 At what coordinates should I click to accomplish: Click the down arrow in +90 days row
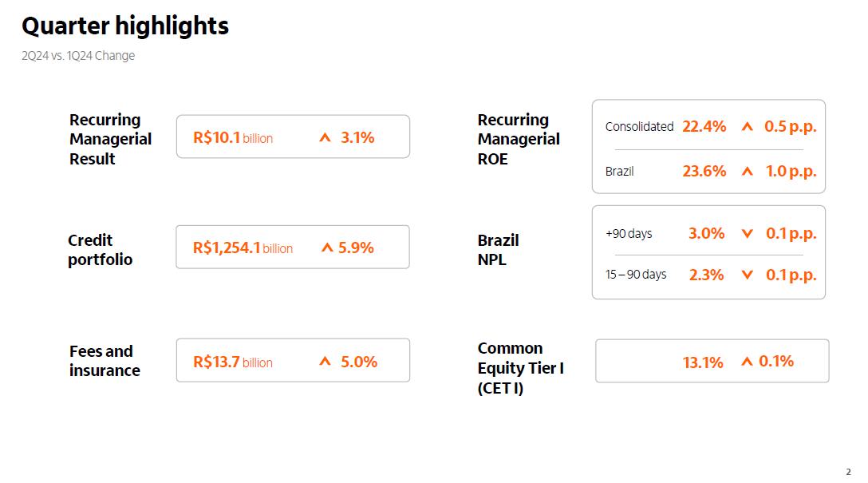pyautogui.click(x=747, y=234)
